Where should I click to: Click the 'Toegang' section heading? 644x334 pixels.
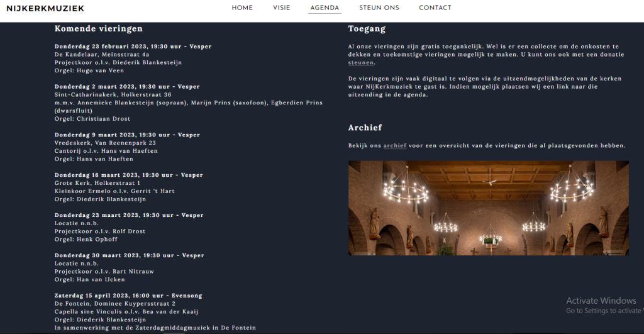point(367,28)
